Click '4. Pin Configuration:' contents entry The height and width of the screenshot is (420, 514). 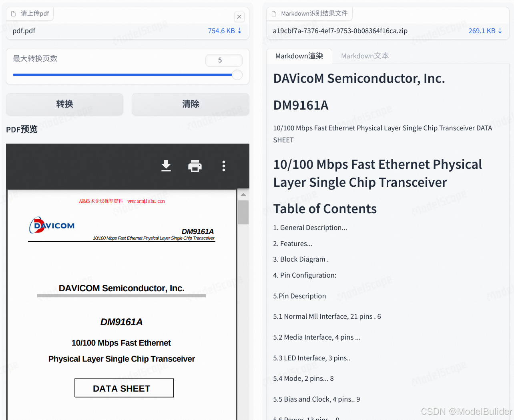pos(305,275)
